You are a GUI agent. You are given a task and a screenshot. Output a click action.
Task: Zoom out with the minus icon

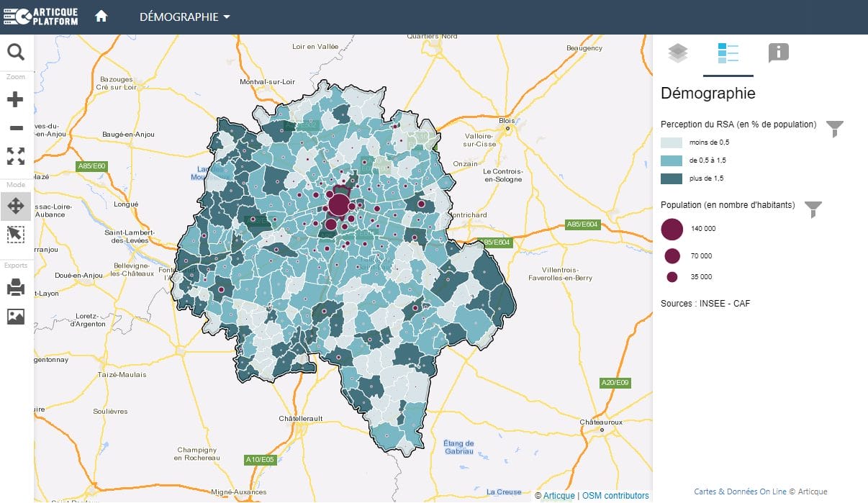point(16,128)
